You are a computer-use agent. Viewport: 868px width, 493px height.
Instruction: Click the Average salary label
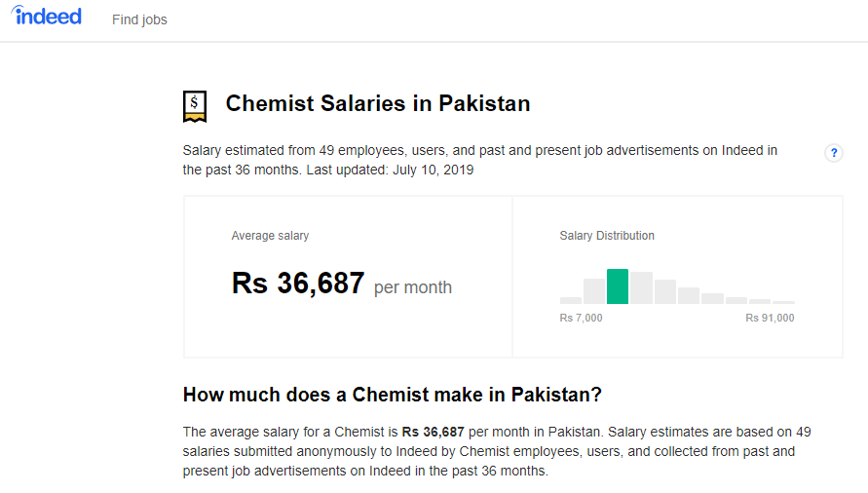tap(270, 236)
